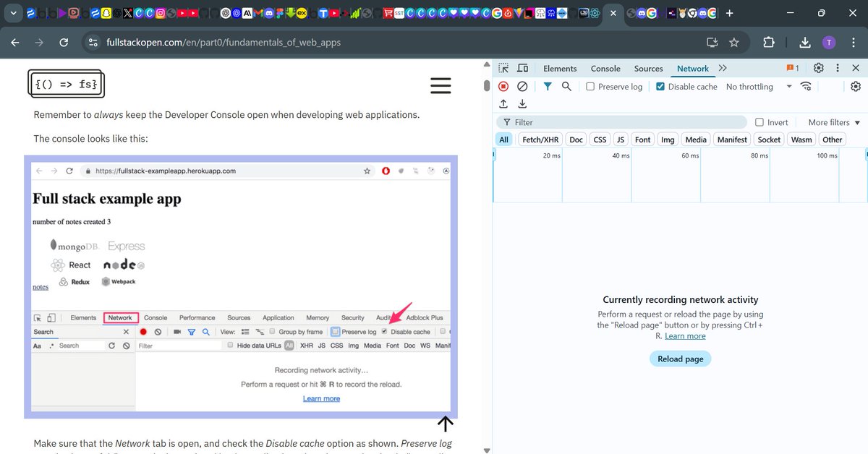Open a new browser tab

tap(730, 13)
